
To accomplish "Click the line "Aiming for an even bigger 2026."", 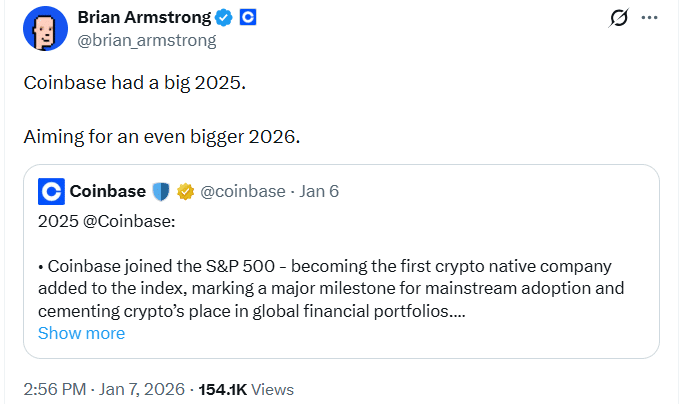I will (x=161, y=135).
